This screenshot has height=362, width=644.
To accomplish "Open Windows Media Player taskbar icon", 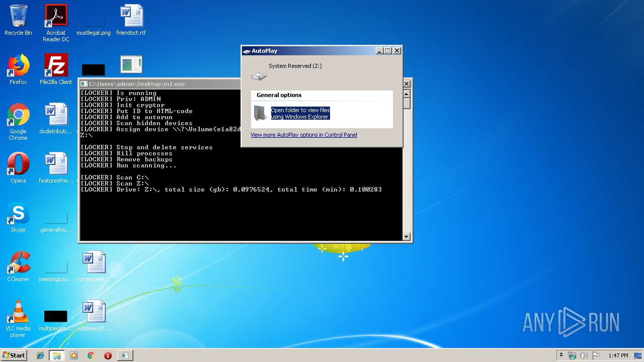I will [74, 355].
